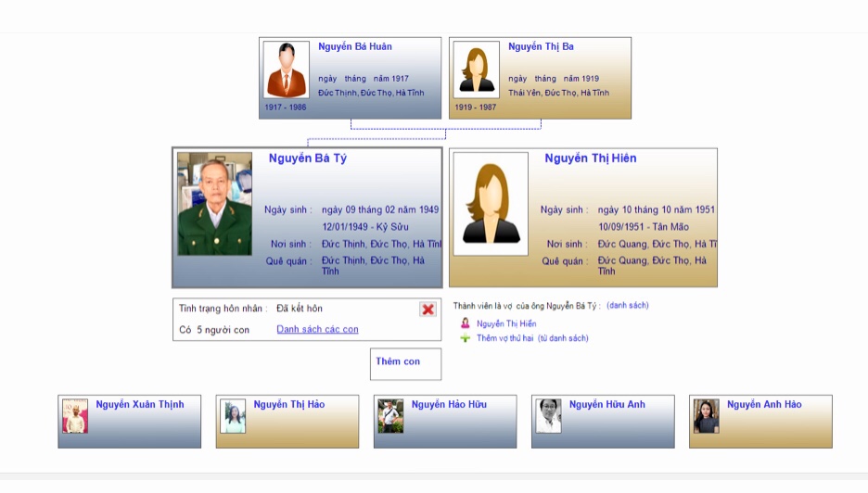Open Nguyễn Xuân Thịnh's child photo
The image size is (868, 493).
click(x=75, y=416)
